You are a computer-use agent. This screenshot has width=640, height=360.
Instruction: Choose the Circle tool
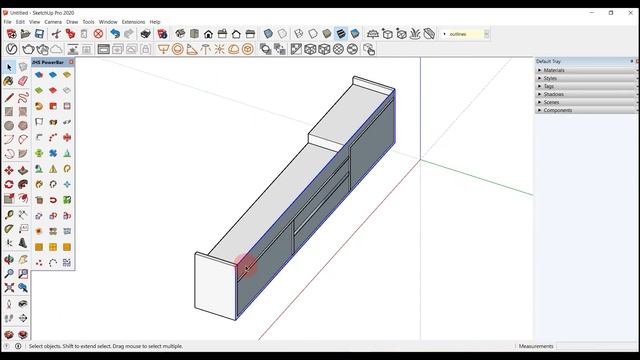(x=9, y=125)
